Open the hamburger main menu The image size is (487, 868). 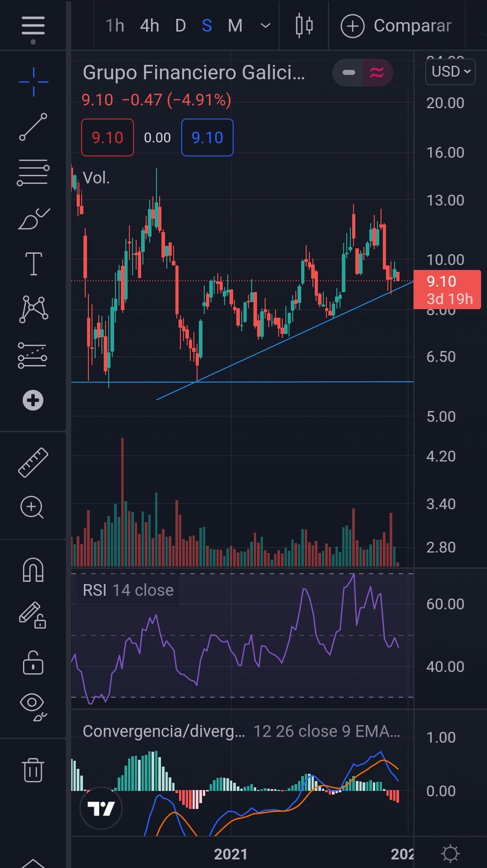33,26
